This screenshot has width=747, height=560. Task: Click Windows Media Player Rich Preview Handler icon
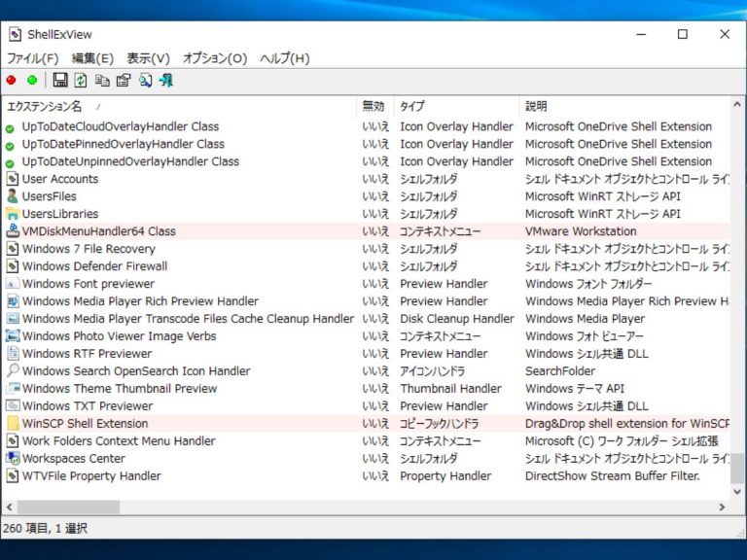[13, 301]
